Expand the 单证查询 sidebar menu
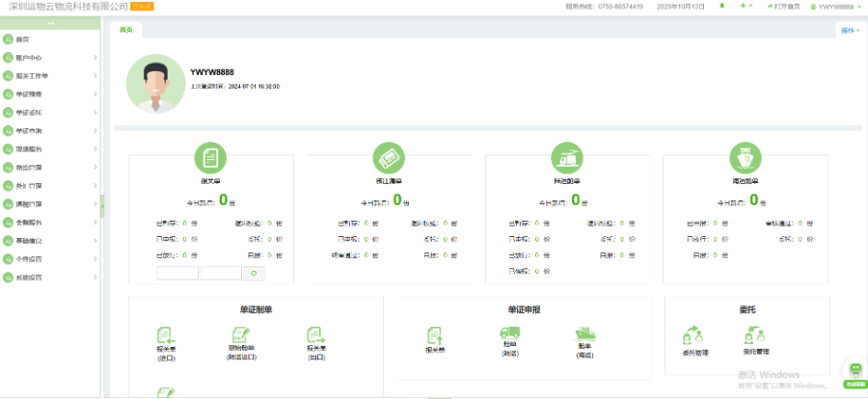This screenshot has height=399, width=868. [48, 131]
